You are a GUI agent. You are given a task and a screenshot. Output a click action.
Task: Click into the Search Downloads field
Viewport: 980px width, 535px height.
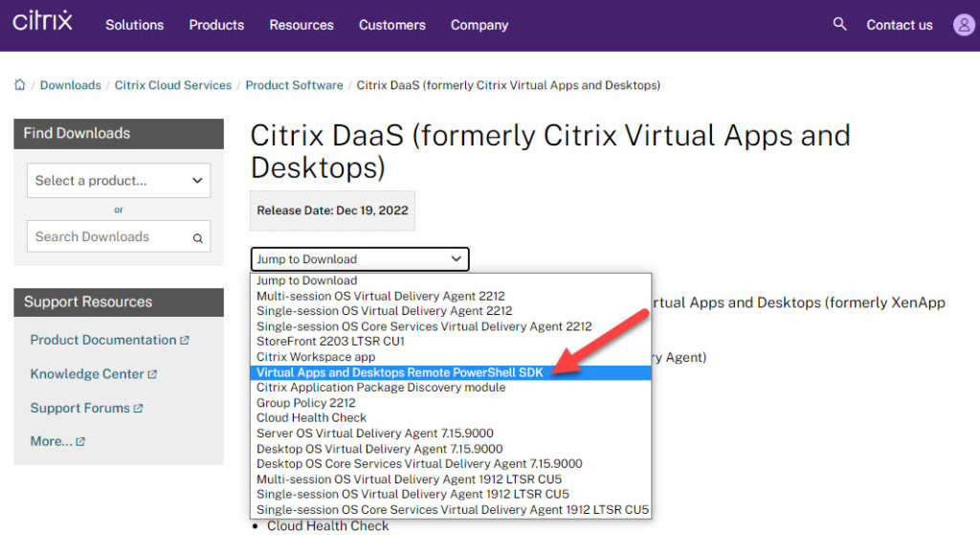(107, 237)
